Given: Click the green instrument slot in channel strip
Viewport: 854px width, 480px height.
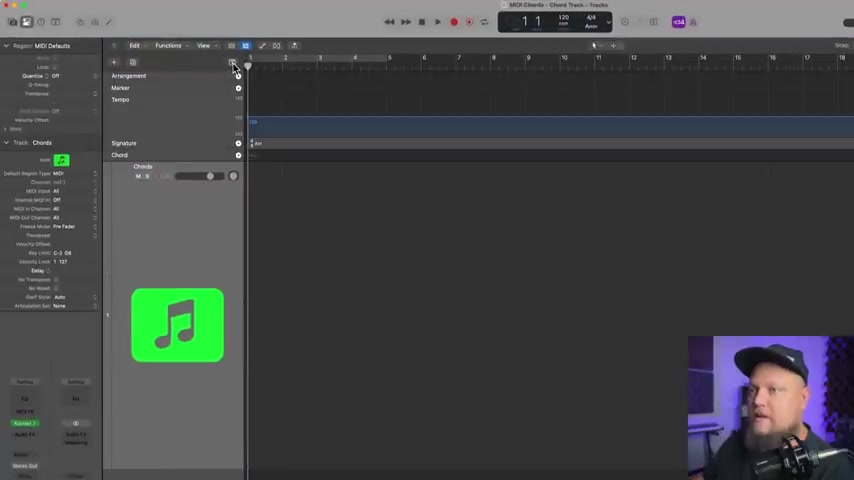Looking at the screenshot, I should click(x=25, y=423).
